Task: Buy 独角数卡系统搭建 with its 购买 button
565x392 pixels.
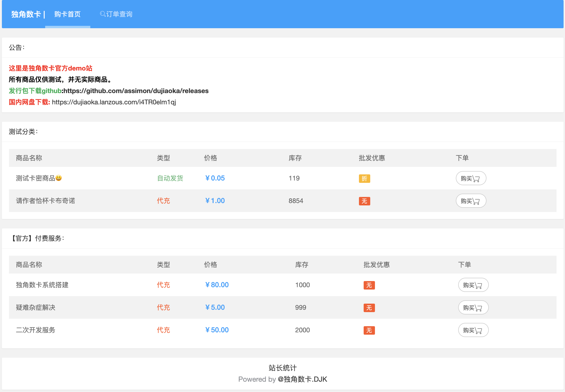Action: (473, 285)
